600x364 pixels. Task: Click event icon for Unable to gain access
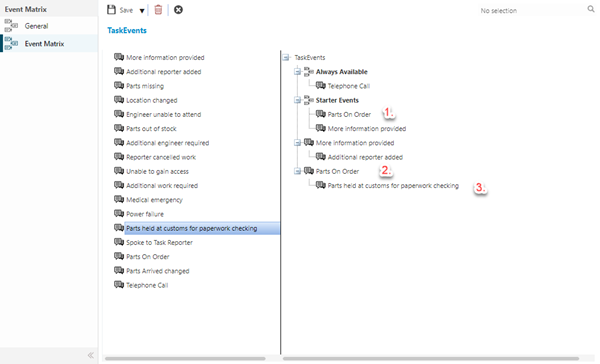coord(119,171)
